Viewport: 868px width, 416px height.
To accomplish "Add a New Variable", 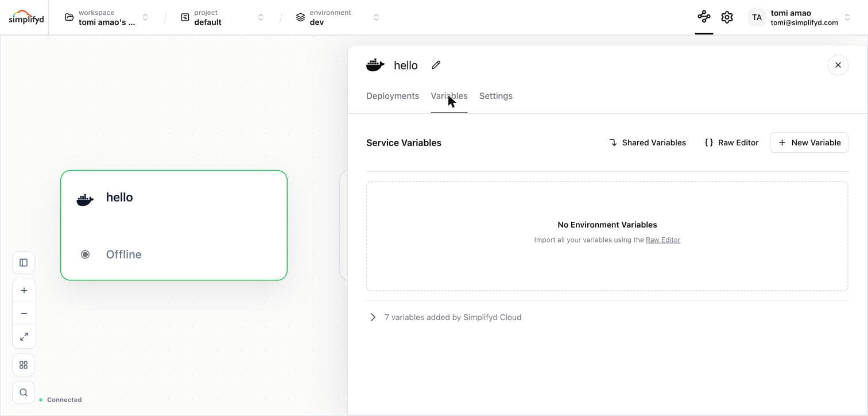I will click(x=809, y=142).
